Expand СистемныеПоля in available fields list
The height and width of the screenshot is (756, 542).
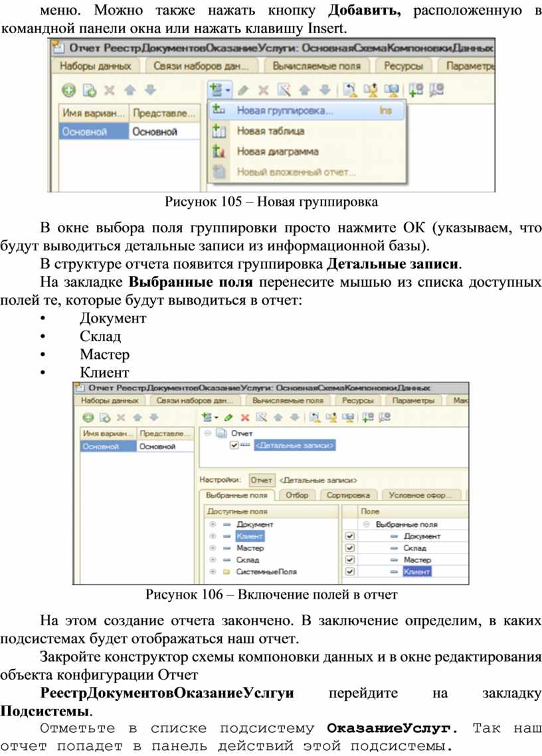(213, 572)
